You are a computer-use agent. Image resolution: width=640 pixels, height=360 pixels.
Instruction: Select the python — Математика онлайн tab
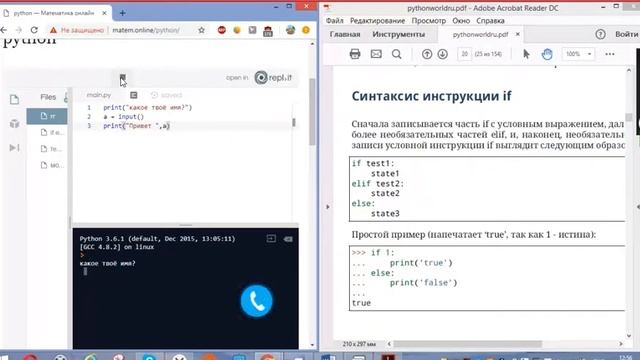[53, 13]
